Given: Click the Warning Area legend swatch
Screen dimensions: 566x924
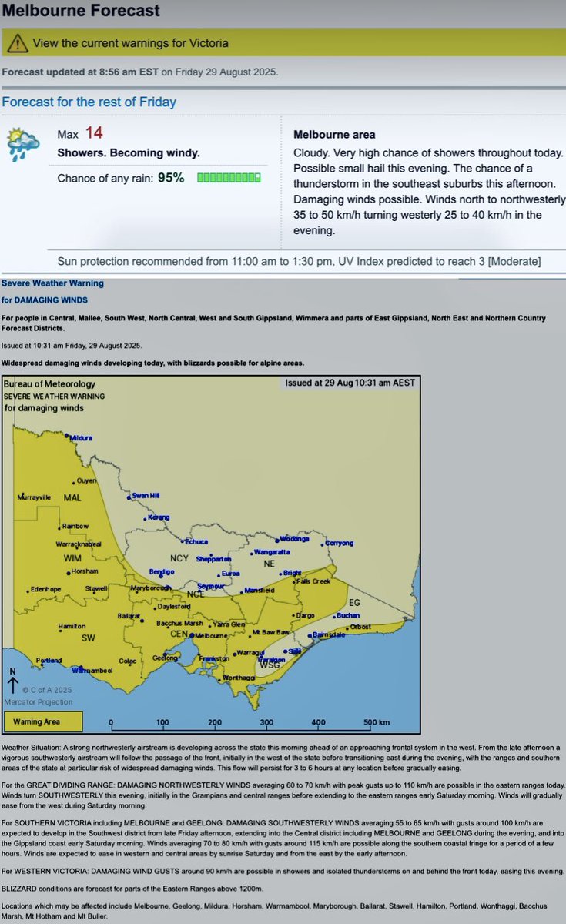Looking at the screenshot, I should coord(43,721).
